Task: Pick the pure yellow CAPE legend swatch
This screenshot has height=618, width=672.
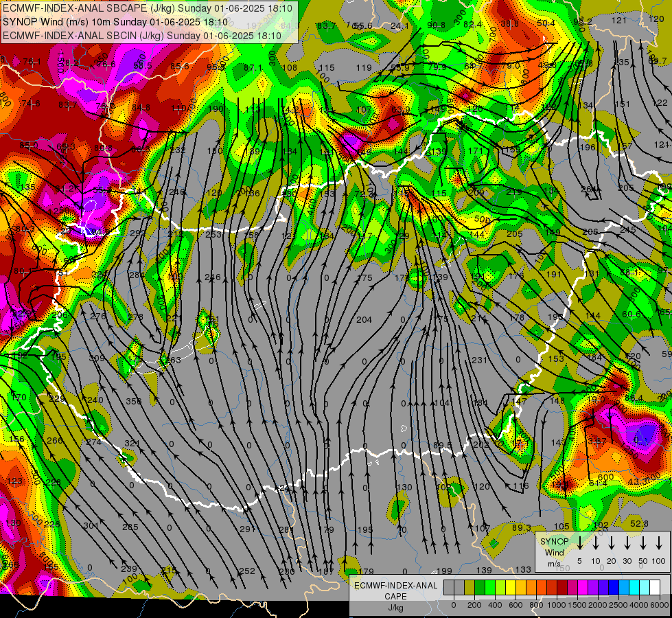Action: pos(511,588)
